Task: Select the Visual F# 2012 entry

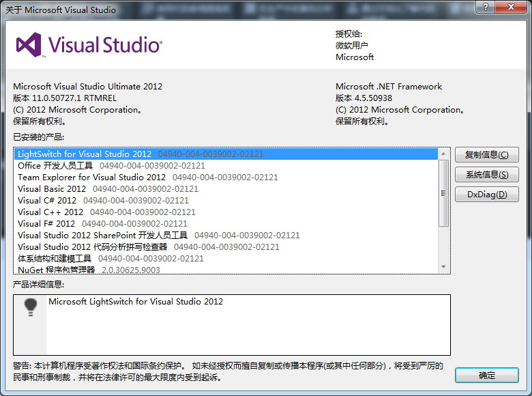Action: 226,224
